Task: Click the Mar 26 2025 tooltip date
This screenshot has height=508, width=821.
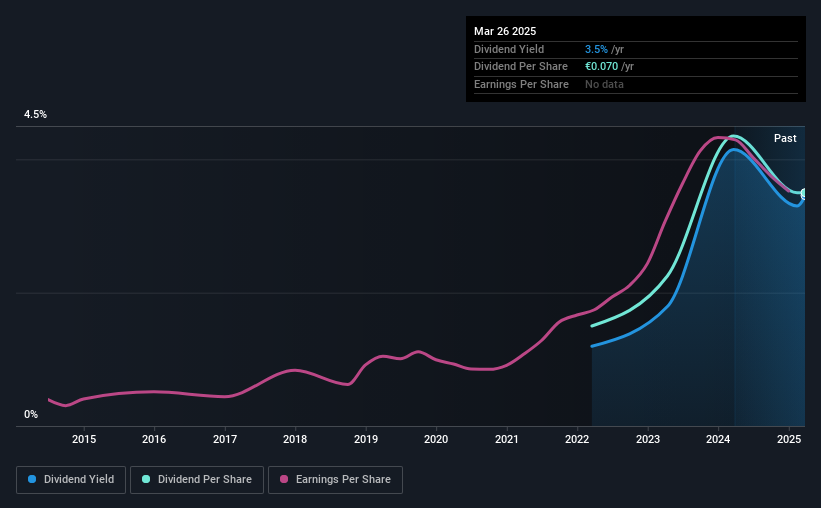Action: pos(505,31)
